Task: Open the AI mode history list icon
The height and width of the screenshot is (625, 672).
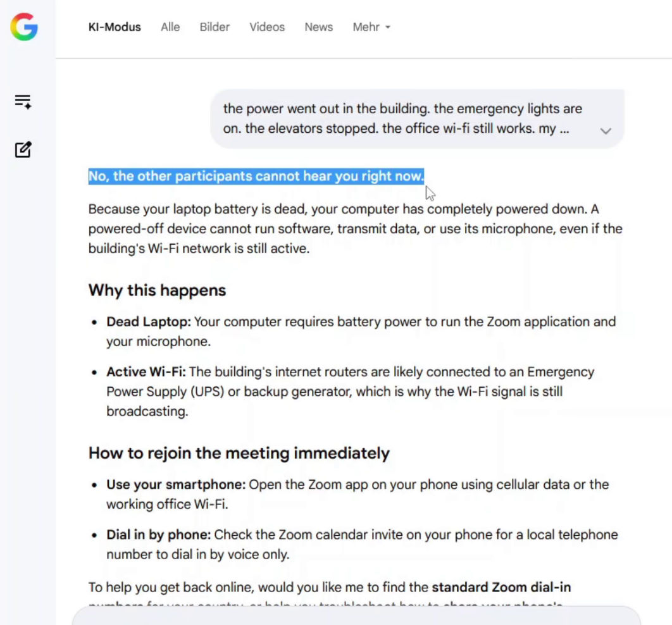Action: 23,101
